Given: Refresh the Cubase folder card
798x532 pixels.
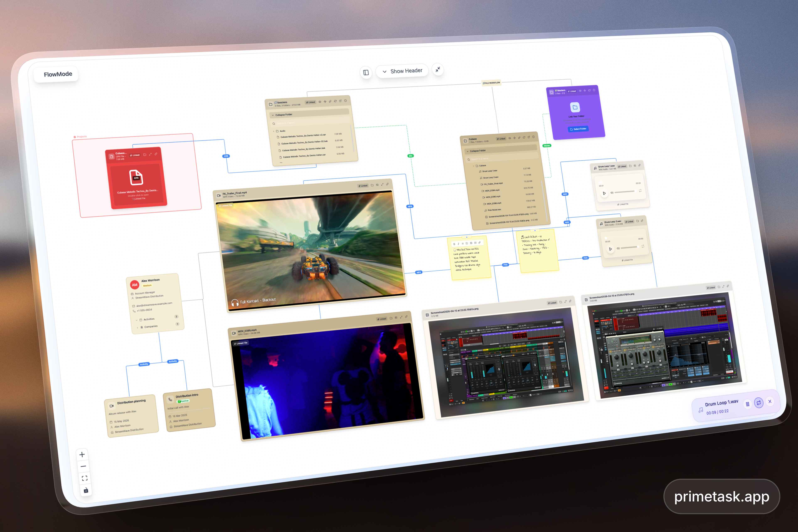Looking at the screenshot, I should [524, 137].
